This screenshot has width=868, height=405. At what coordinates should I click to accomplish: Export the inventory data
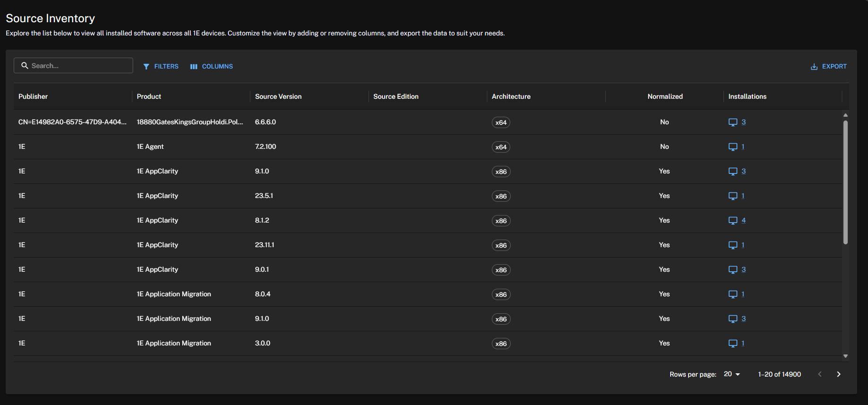point(829,67)
